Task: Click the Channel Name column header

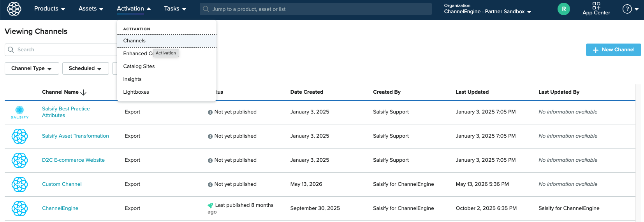Action: pos(60,92)
